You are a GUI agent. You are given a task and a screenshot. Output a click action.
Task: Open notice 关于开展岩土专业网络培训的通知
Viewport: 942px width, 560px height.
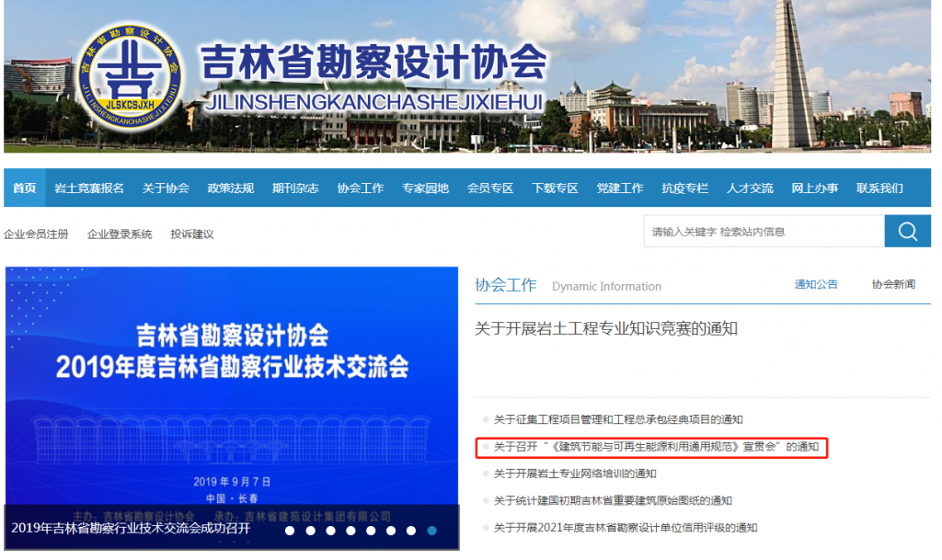pos(575,474)
